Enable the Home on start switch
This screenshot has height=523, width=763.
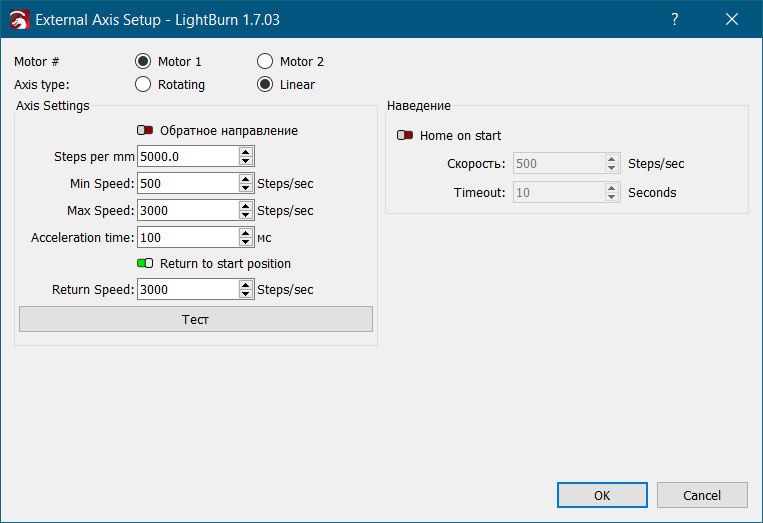click(x=405, y=135)
